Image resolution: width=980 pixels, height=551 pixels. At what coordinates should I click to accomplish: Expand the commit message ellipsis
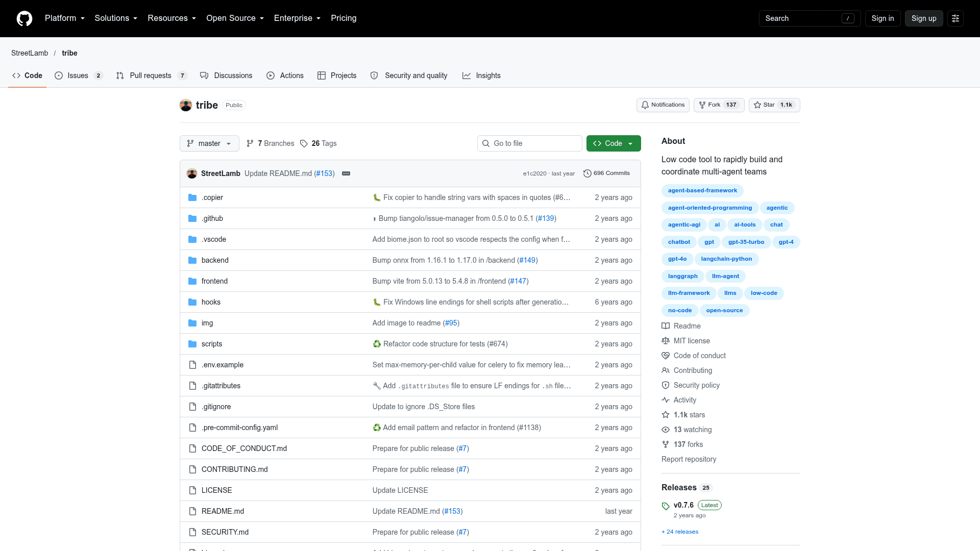346,173
